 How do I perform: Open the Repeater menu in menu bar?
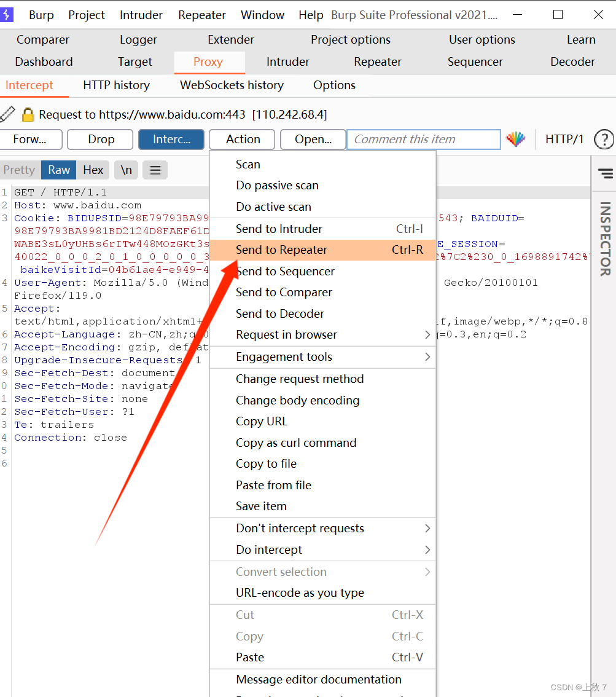(x=202, y=15)
